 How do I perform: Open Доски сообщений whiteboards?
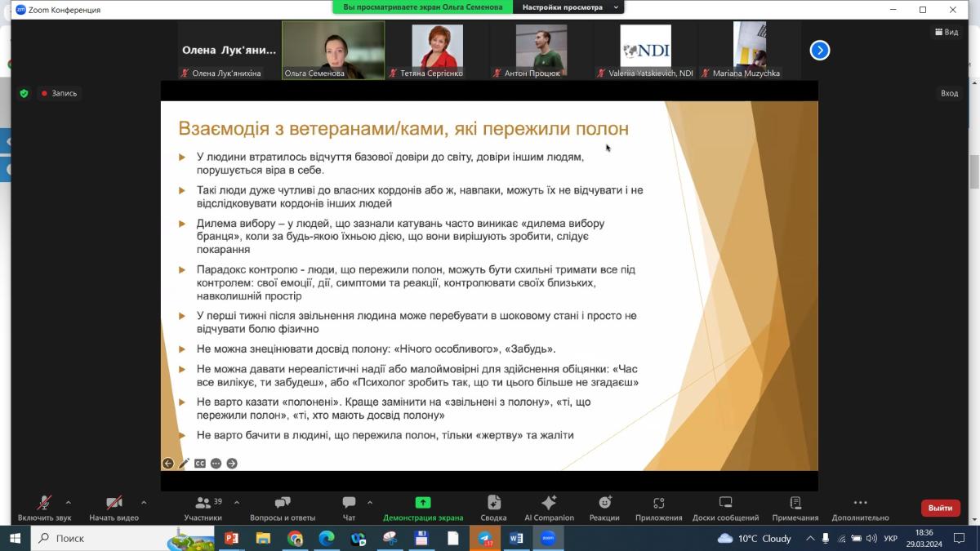[725, 508]
